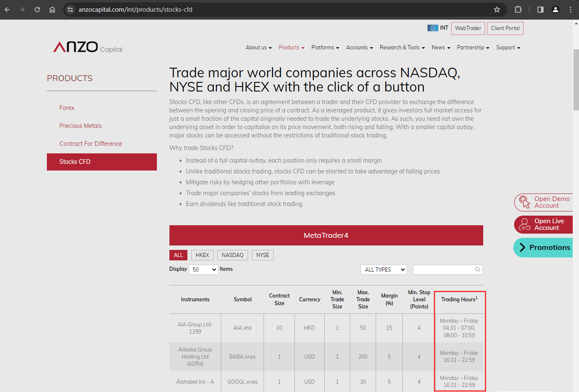The image size is (579, 392).
Task: Reload the current page
Action: pyautogui.click(x=37, y=9)
